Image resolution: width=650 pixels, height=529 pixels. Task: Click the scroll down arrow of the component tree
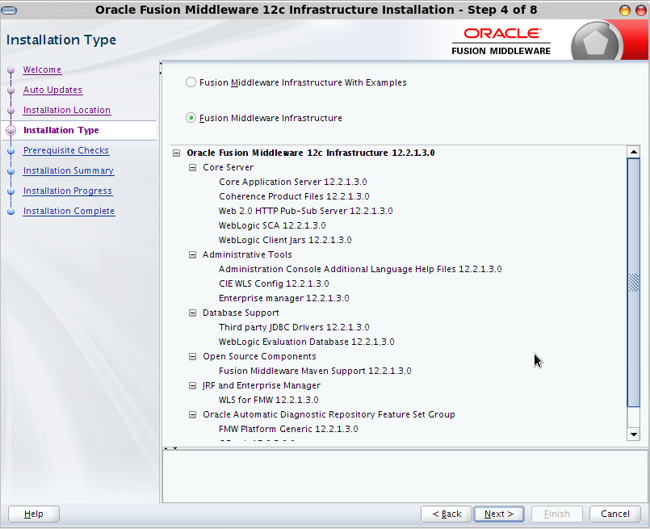(633, 434)
